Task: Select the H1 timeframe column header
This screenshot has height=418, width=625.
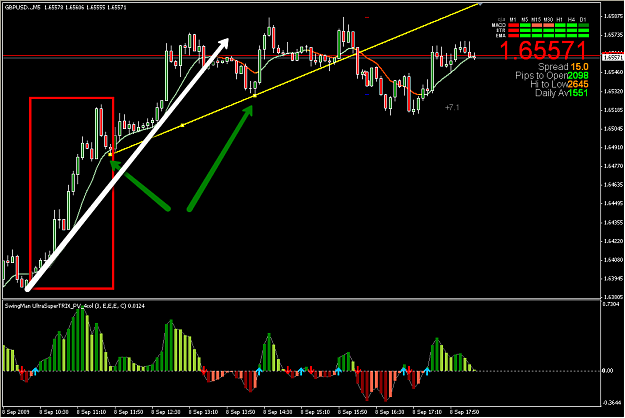Action: pos(559,20)
